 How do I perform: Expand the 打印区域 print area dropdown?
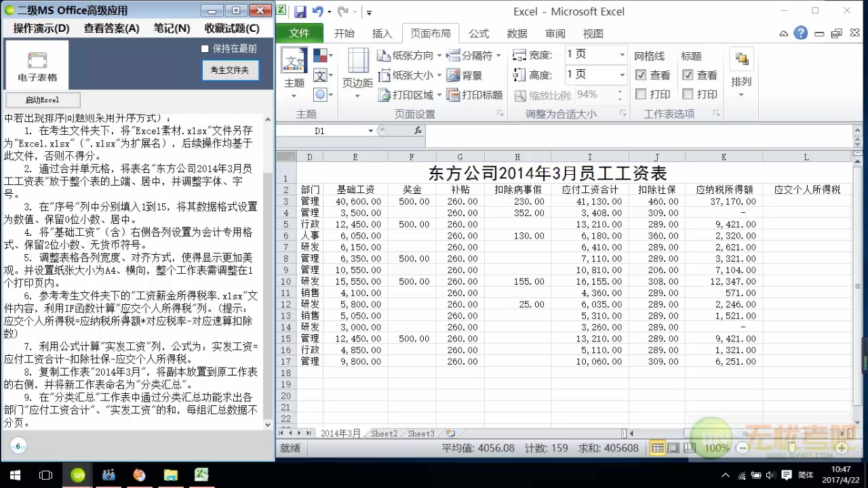click(x=439, y=95)
